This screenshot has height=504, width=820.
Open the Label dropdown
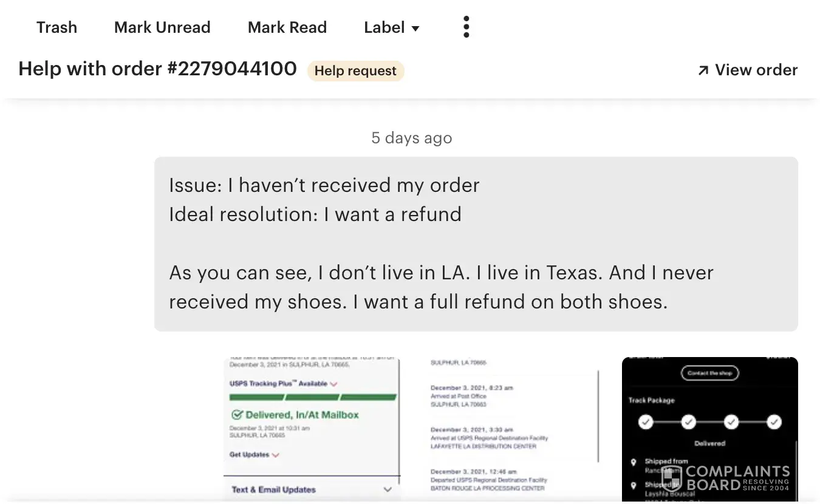(392, 27)
